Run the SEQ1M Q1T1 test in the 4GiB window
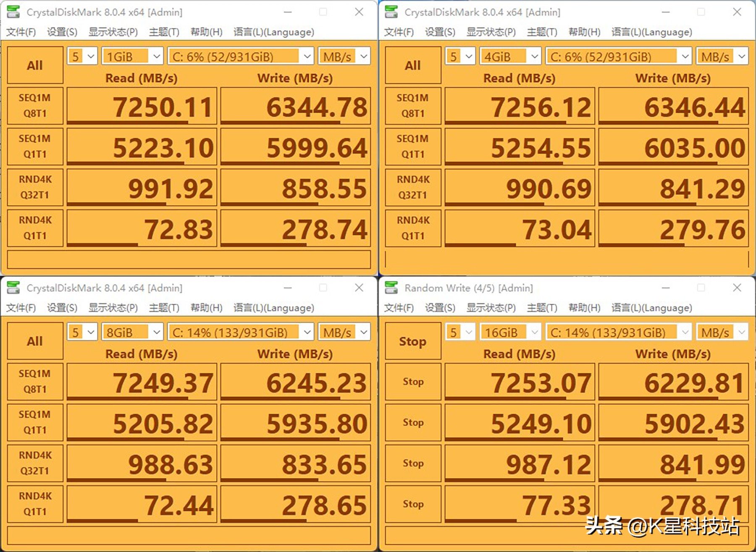 pos(412,147)
